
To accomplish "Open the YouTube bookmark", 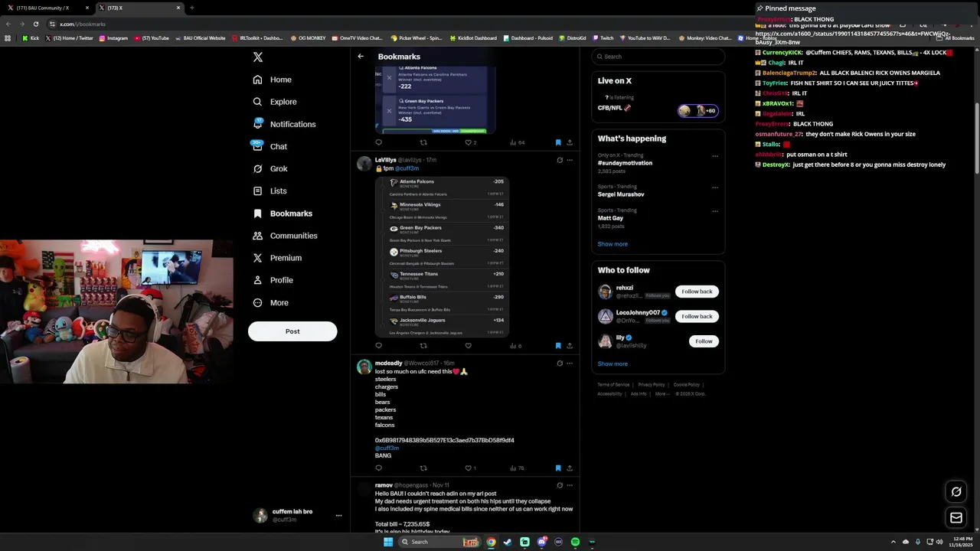I will click(152, 38).
